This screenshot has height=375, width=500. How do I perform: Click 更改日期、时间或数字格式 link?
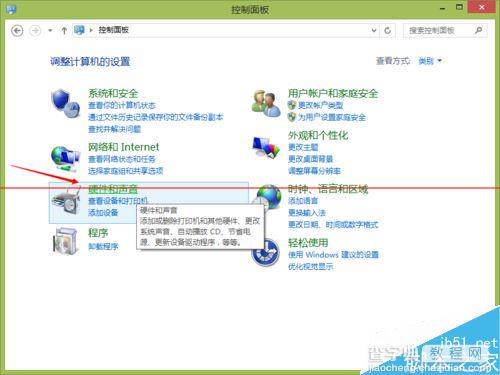(x=333, y=225)
